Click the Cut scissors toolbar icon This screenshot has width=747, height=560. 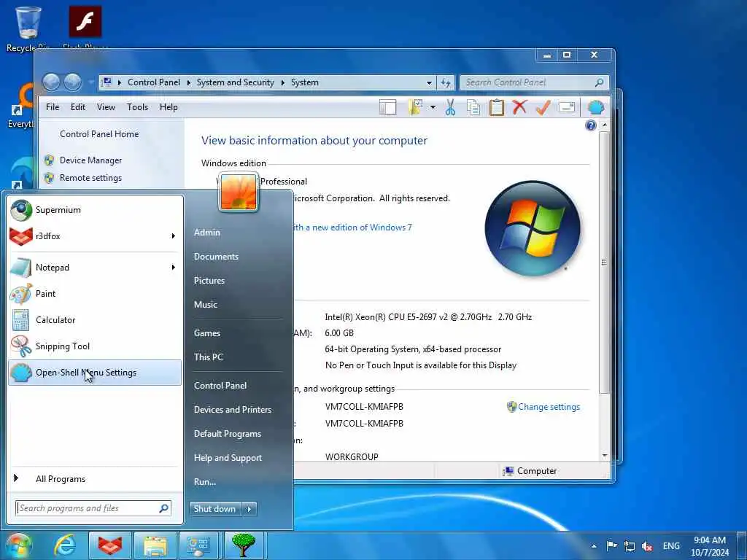pyautogui.click(x=450, y=108)
